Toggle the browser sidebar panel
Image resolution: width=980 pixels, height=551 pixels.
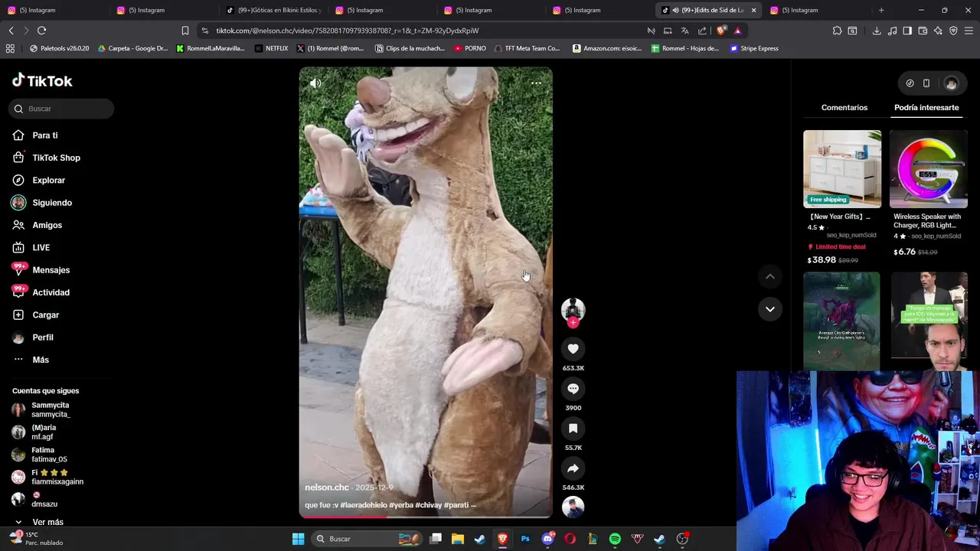click(x=907, y=31)
